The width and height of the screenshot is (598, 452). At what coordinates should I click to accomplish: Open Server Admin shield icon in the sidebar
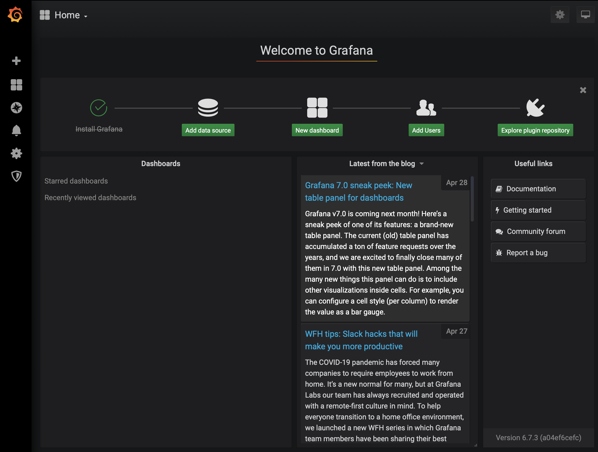pos(16,176)
